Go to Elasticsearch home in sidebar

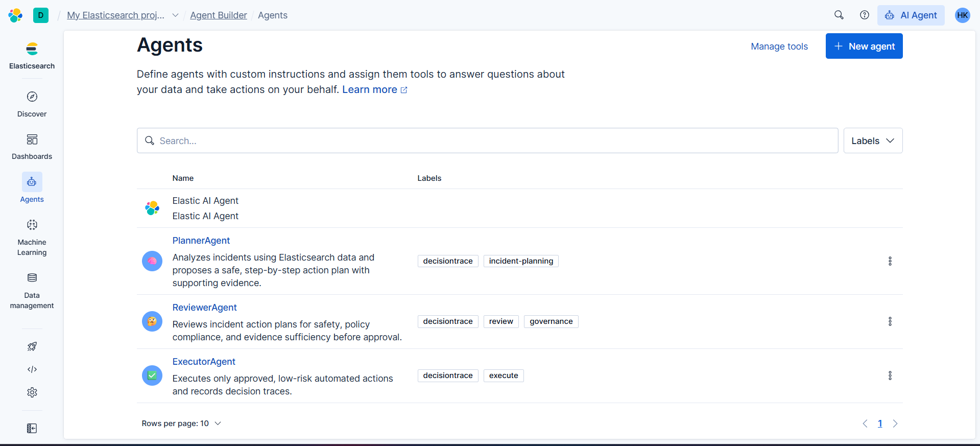[32, 56]
